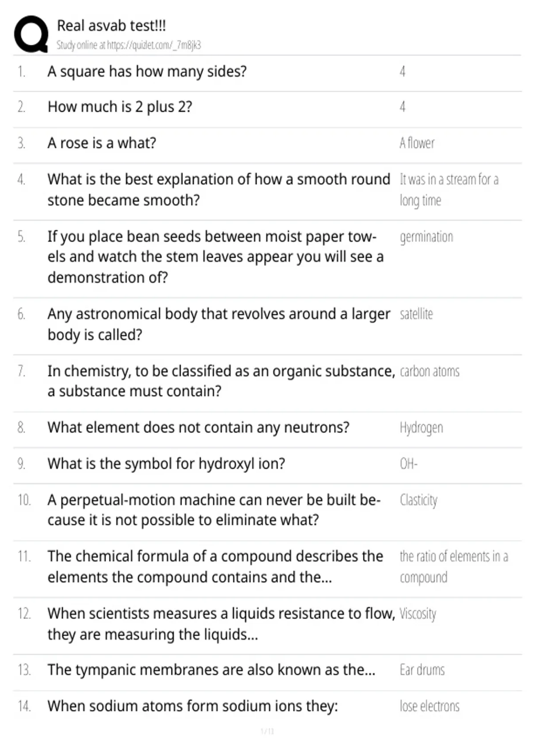Click the answer 'satellite'
This screenshot has width=534, height=756.
click(416, 314)
